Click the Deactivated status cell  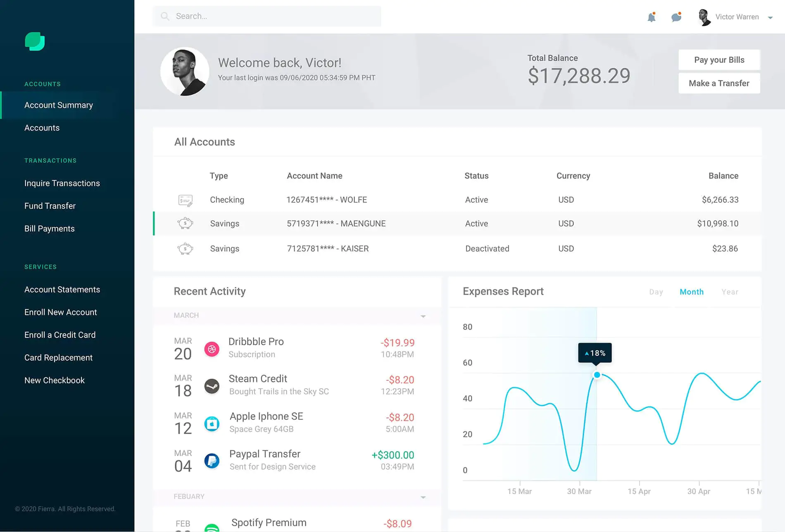click(487, 249)
